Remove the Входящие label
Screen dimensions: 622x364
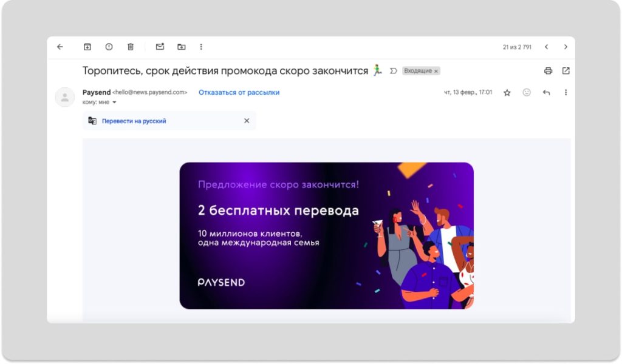[x=436, y=72]
